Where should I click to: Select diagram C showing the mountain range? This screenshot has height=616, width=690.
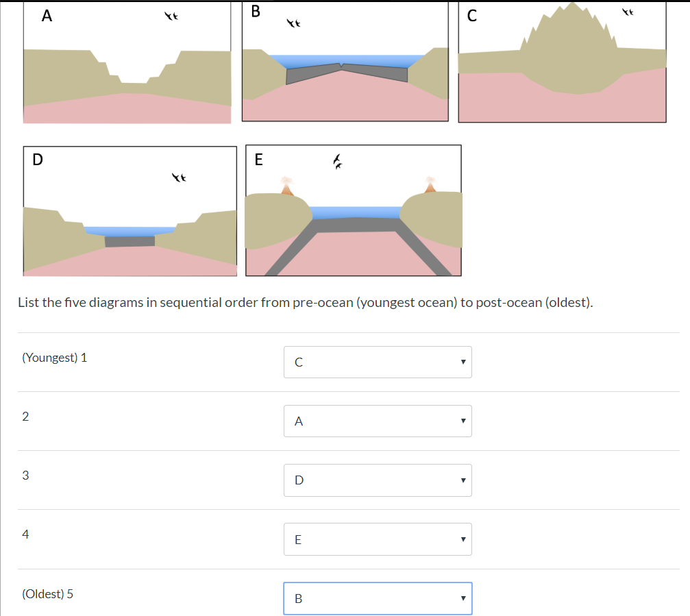562,62
